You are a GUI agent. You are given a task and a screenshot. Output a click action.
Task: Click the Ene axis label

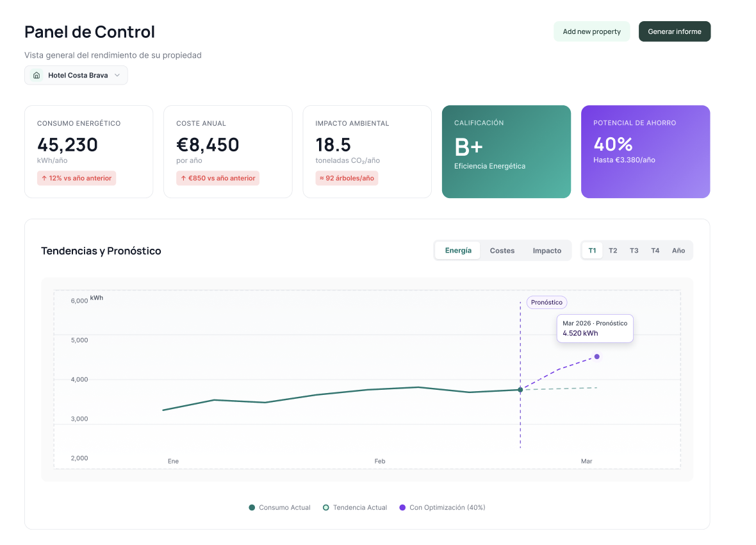173,461
